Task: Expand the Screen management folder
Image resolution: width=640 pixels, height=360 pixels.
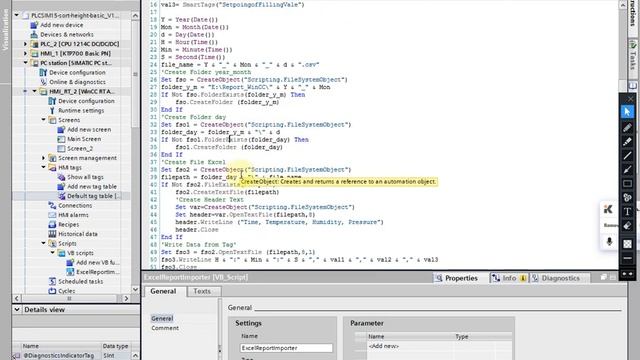Action: pyautogui.click(x=43, y=158)
